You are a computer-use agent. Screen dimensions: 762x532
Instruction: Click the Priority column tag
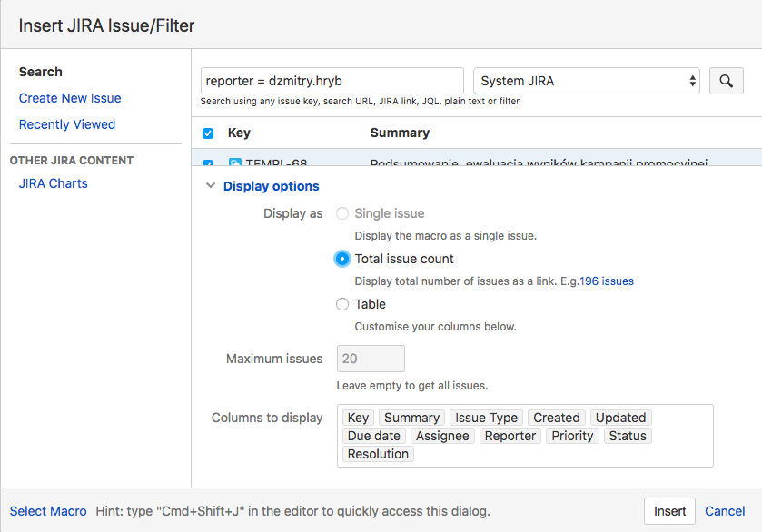click(x=572, y=436)
